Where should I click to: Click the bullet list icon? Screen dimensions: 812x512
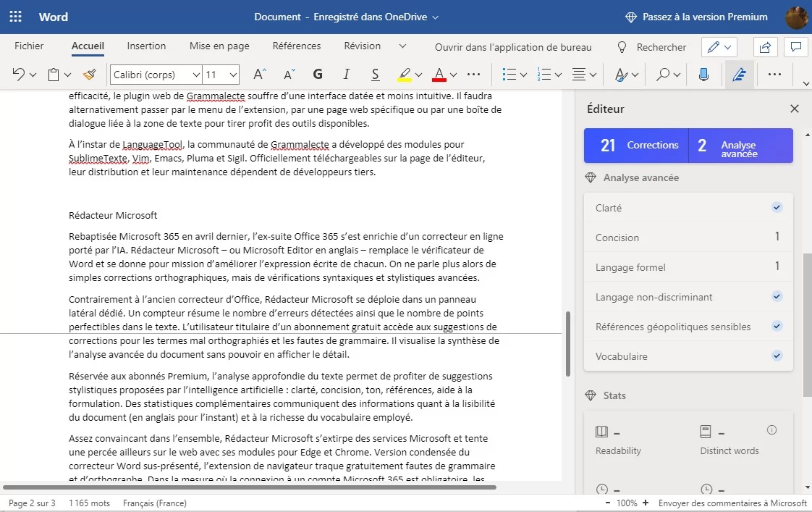[x=509, y=75]
